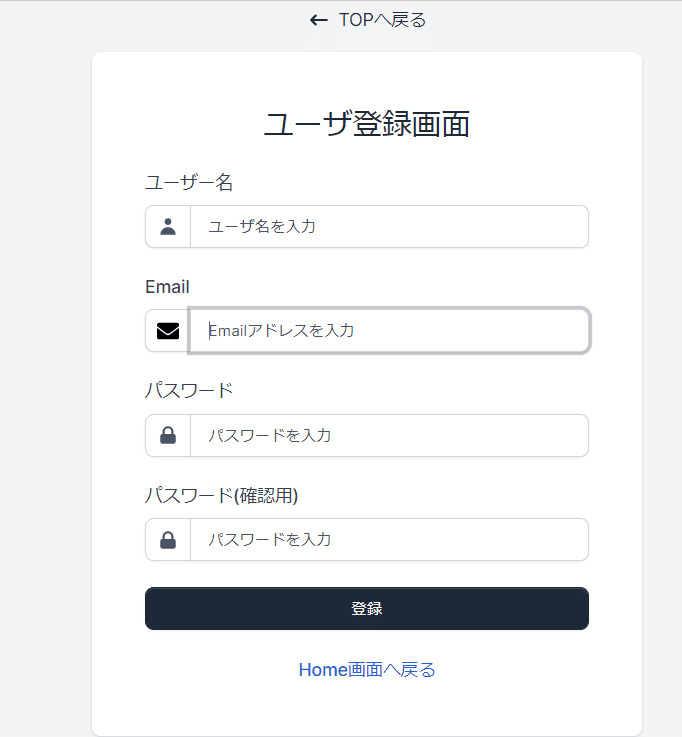Image resolution: width=682 pixels, height=737 pixels.
Task: Focus the ユーザ名を入力 text field
Action: [x=388, y=227]
